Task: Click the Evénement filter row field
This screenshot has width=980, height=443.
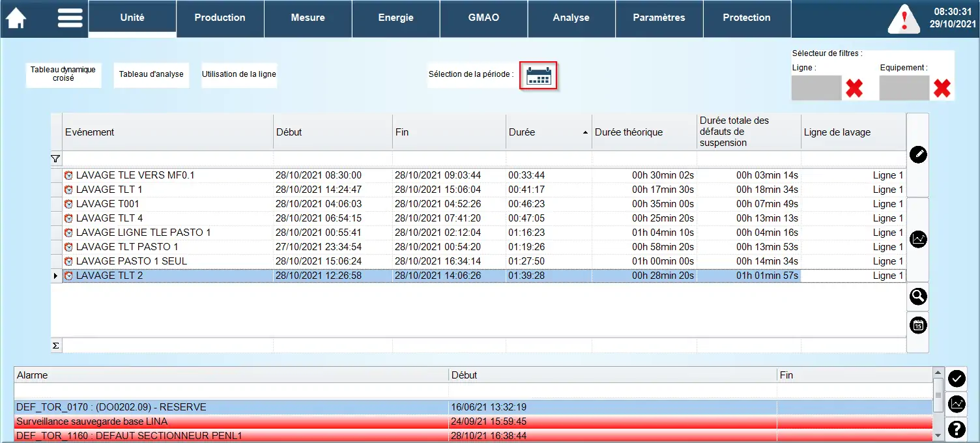Action: [167, 158]
